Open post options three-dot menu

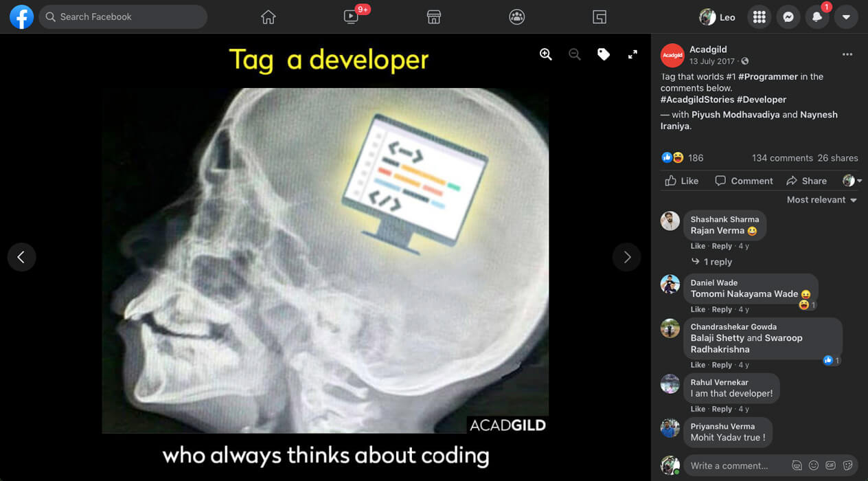tap(847, 54)
